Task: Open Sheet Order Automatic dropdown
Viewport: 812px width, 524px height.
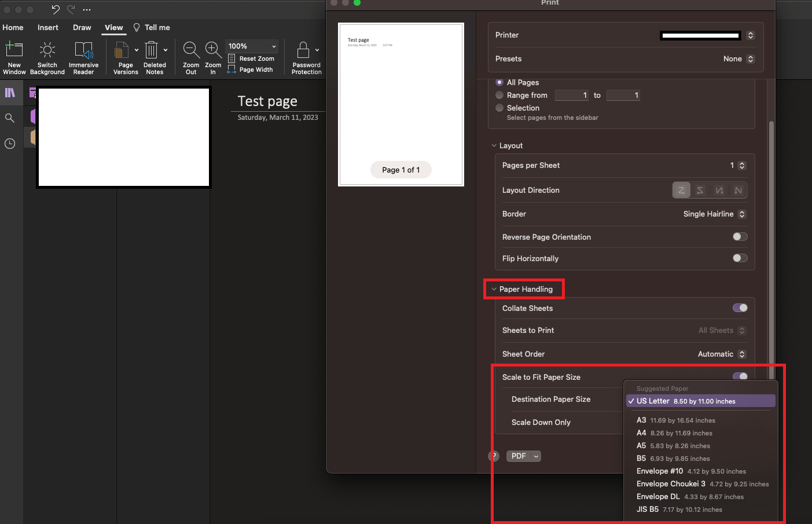Action: [722, 354]
